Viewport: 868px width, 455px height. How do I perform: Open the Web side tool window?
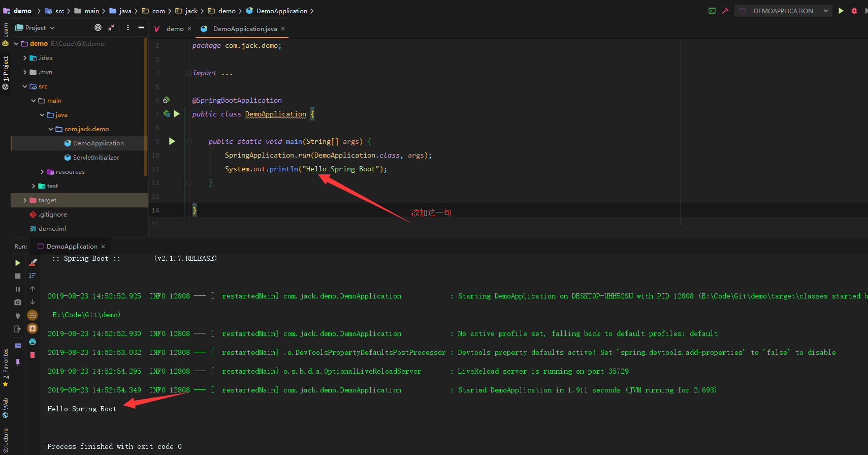6,408
